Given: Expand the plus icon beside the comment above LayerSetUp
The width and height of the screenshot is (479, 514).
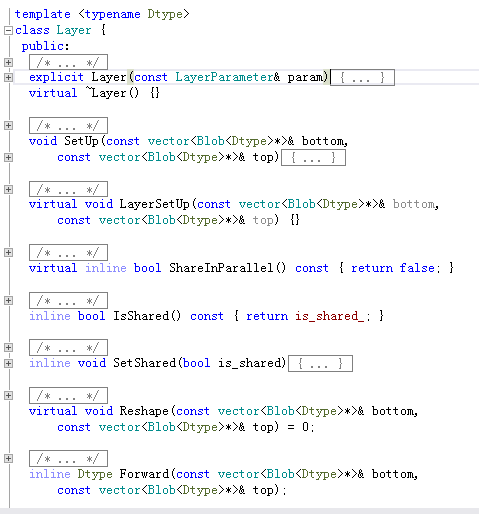Looking at the screenshot, I should click(x=8, y=189).
